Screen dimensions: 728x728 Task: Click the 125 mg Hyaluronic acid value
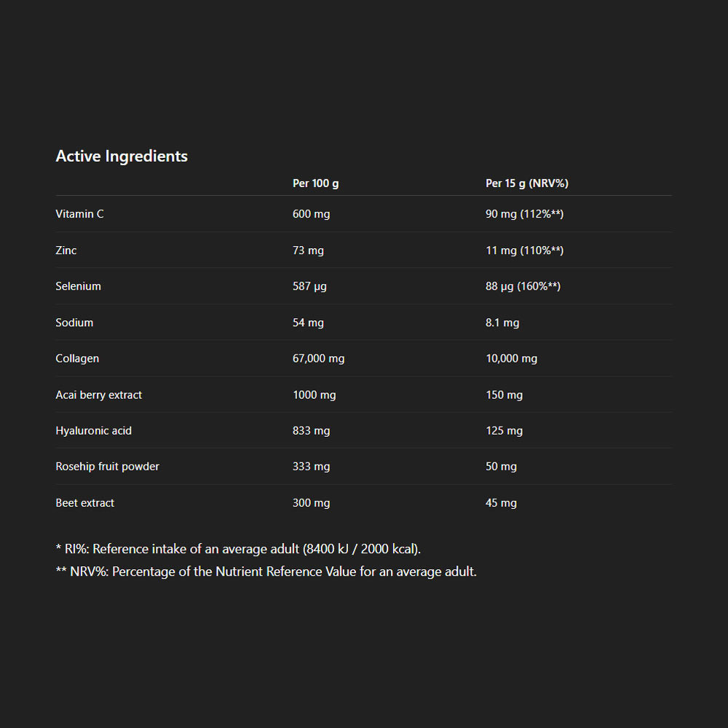point(504,430)
